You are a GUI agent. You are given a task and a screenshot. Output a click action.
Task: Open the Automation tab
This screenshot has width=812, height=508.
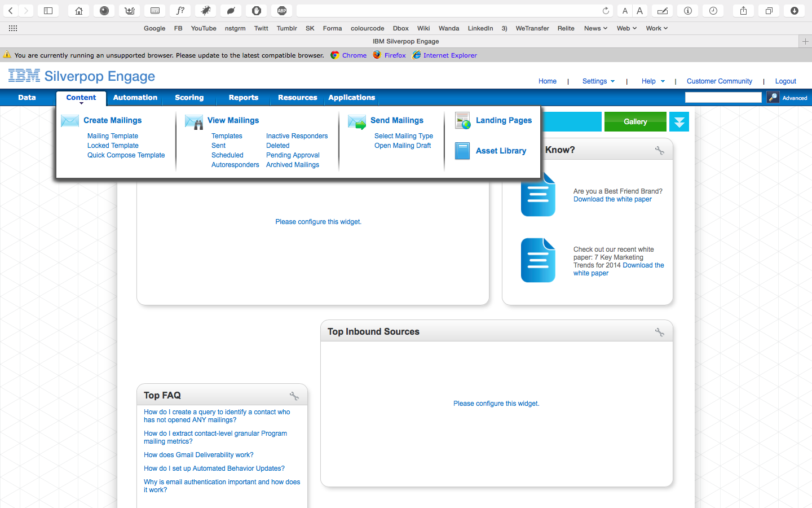[135, 98]
